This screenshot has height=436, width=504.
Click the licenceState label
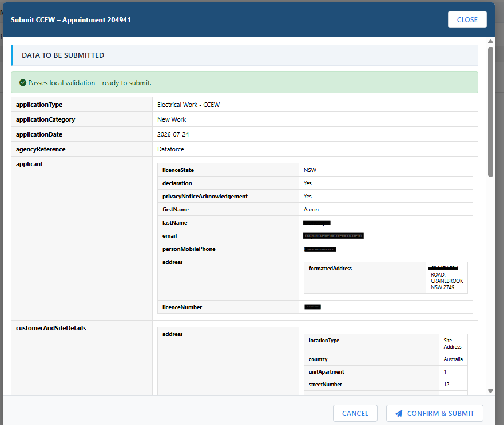coord(178,170)
